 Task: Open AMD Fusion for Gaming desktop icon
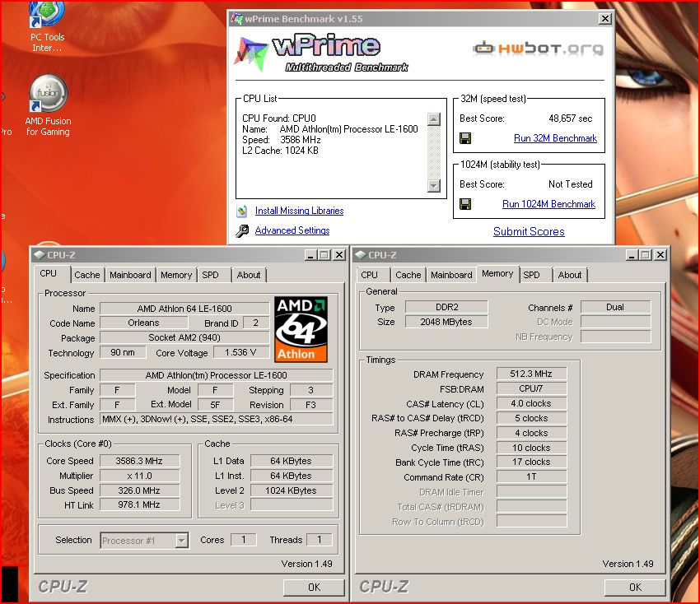[48, 105]
